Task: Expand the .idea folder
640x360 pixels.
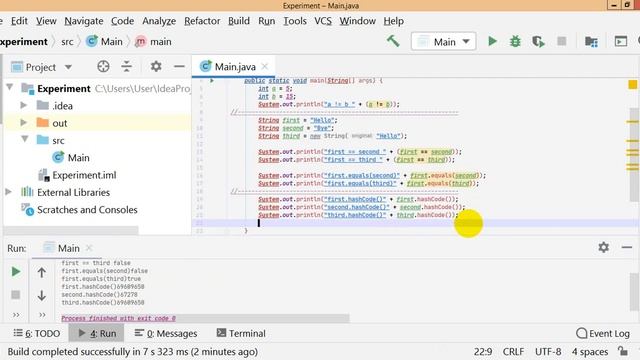Action: point(24,105)
